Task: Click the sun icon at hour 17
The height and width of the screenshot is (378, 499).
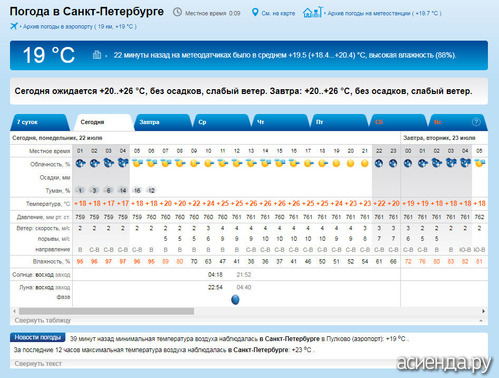Action: pos(308,163)
